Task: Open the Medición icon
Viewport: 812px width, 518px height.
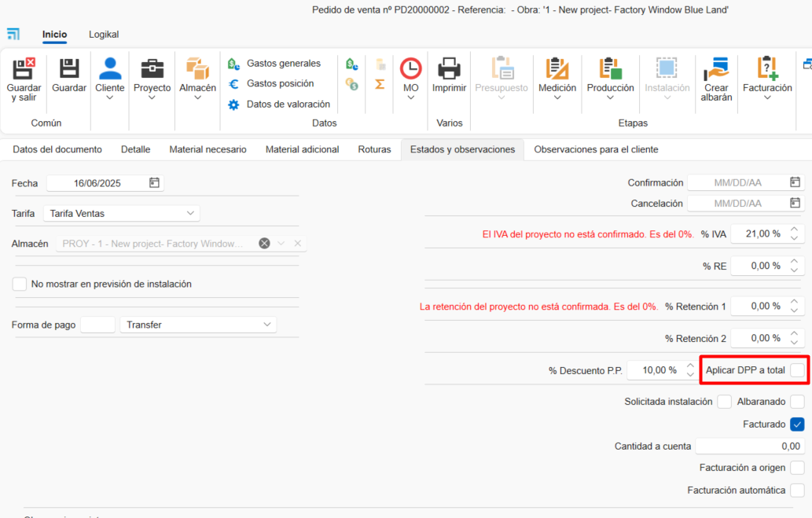Action: pyautogui.click(x=557, y=68)
